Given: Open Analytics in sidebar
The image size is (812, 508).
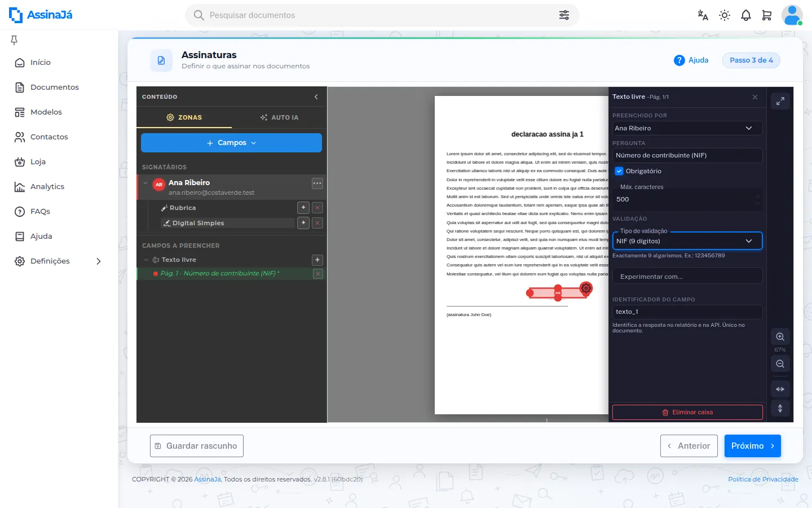Looking at the screenshot, I should 47,187.
